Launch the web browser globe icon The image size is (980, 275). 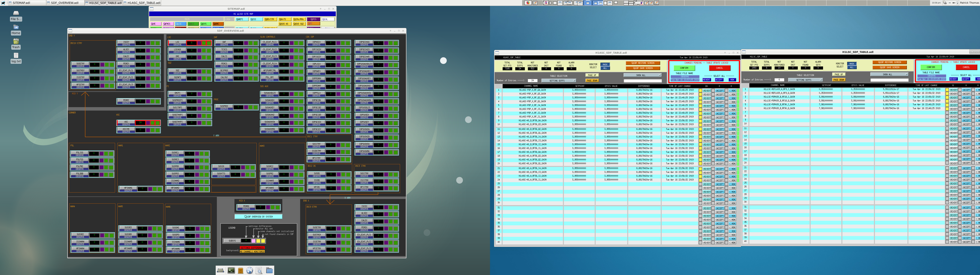pos(250,270)
